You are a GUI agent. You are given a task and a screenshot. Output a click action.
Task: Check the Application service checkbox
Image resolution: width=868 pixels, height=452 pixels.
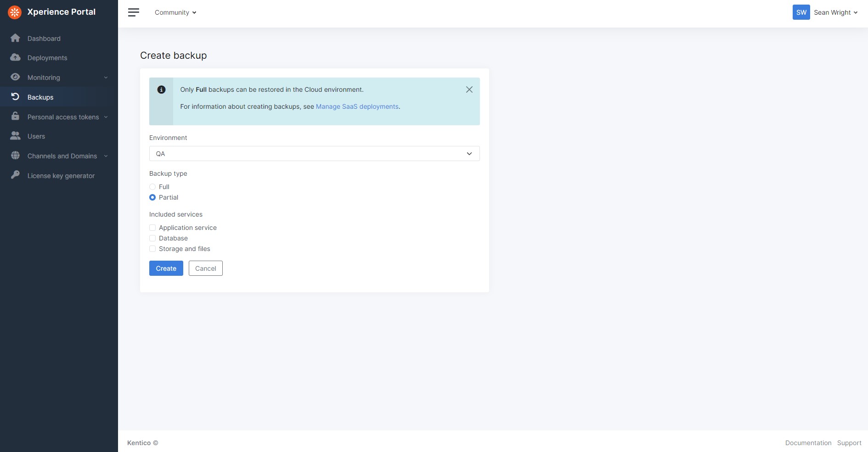152,228
